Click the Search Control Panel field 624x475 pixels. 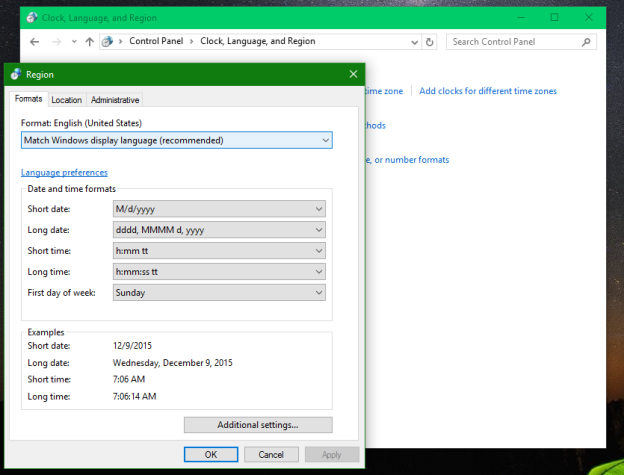pyautogui.click(x=510, y=42)
